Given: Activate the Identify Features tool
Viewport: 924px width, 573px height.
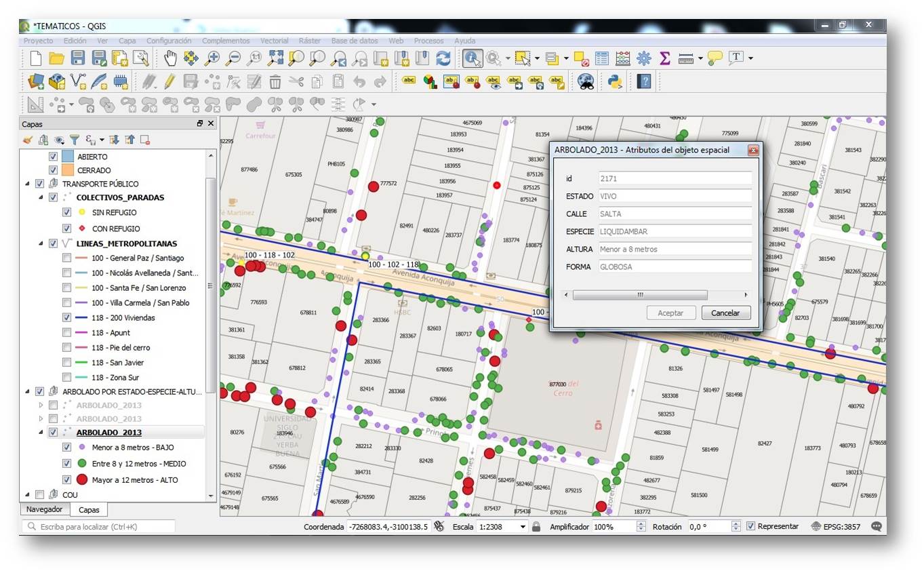Looking at the screenshot, I should (473, 58).
